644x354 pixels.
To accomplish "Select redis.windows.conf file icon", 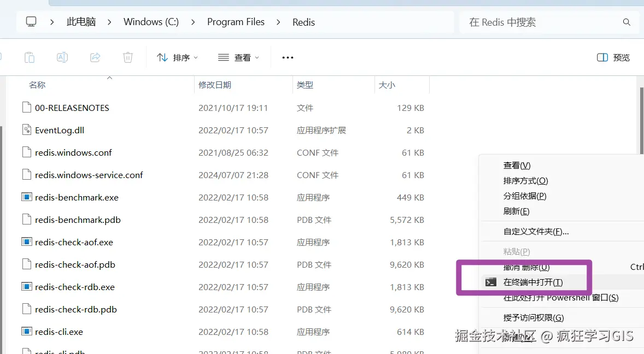I will click(x=27, y=152).
